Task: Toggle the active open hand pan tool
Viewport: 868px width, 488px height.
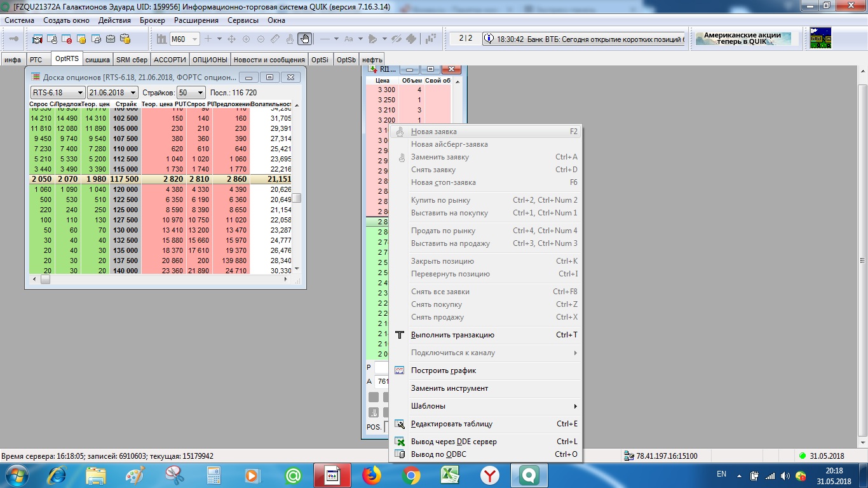Action: pos(305,39)
